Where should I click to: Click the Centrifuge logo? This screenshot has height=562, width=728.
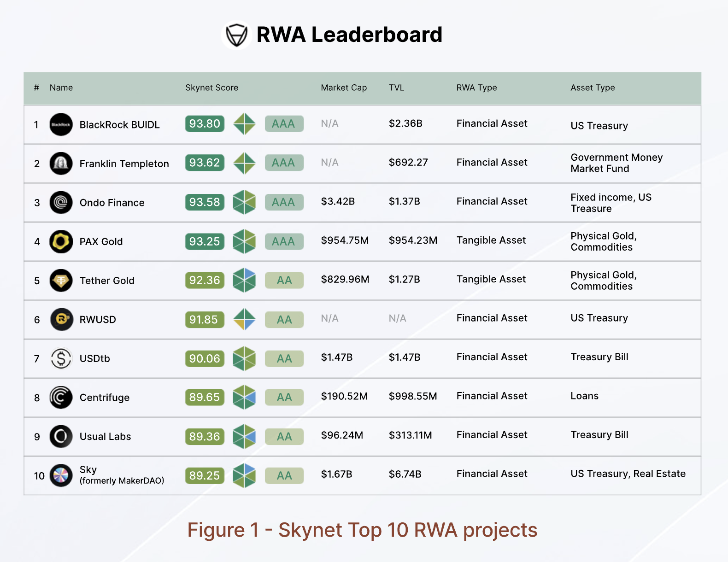click(x=61, y=398)
